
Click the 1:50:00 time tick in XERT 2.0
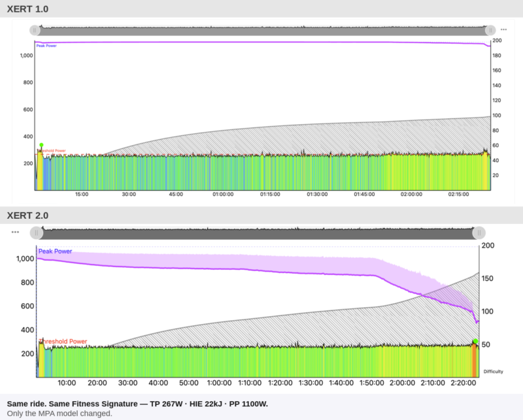click(371, 383)
